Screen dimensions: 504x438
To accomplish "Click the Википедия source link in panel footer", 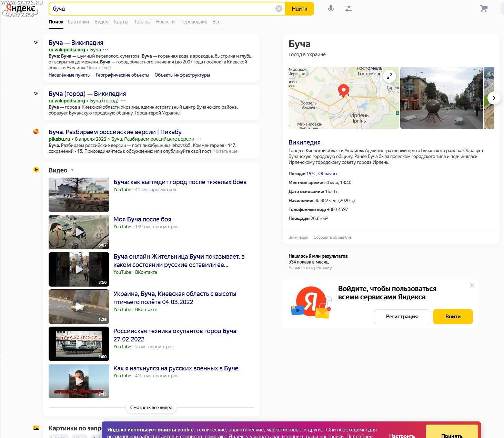I will pos(298,237).
